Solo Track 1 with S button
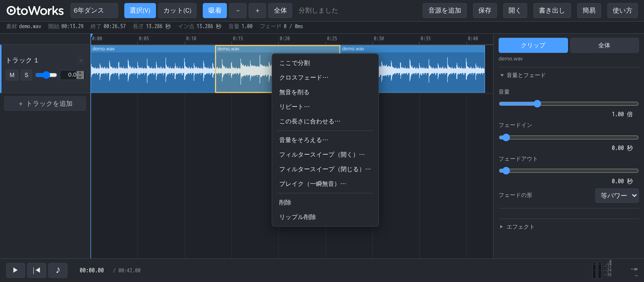The height and width of the screenshot is (282, 644). [26, 75]
